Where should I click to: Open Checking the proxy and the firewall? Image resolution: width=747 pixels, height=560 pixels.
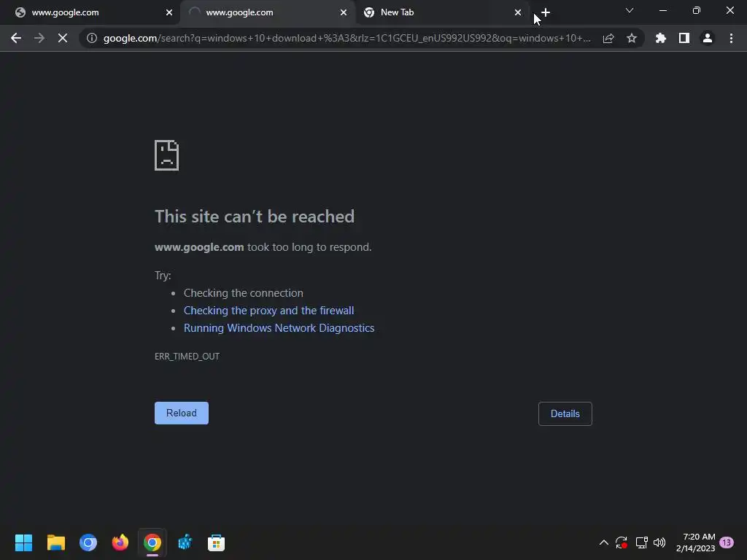click(268, 311)
